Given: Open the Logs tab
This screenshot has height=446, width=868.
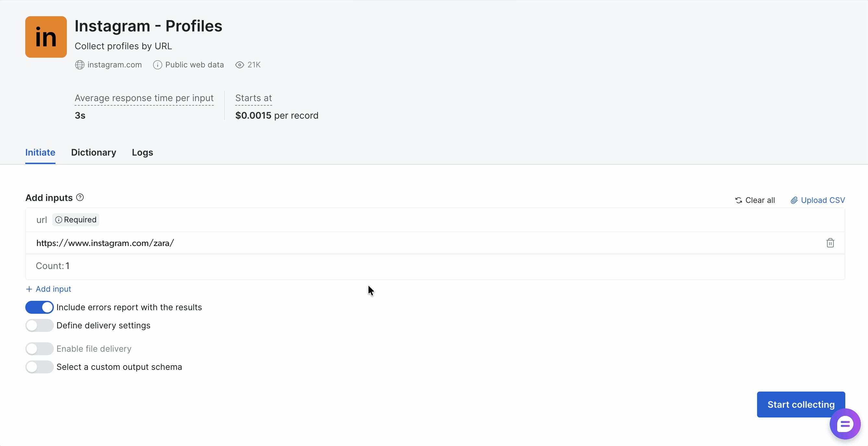Looking at the screenshot, I should coord(142,152).
